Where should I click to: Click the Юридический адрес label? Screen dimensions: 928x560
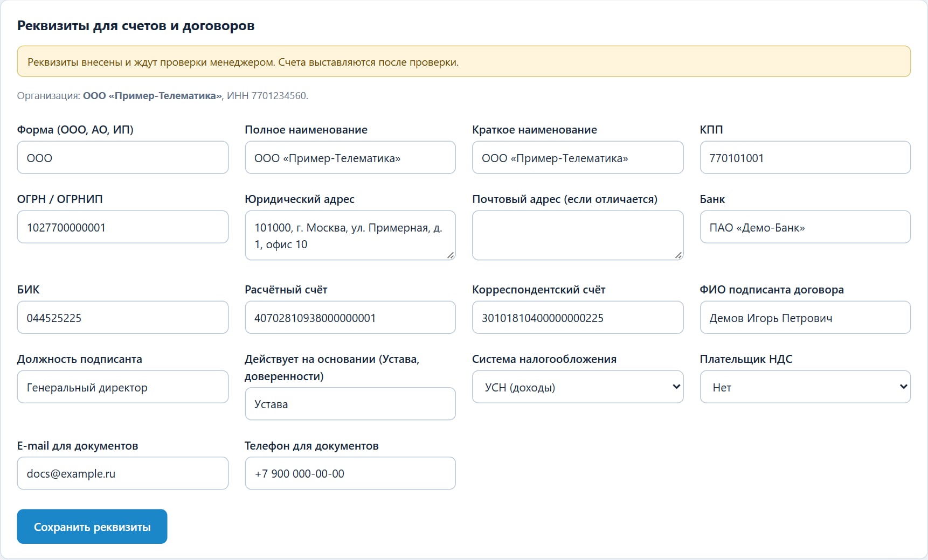click(x=300, y=199)
